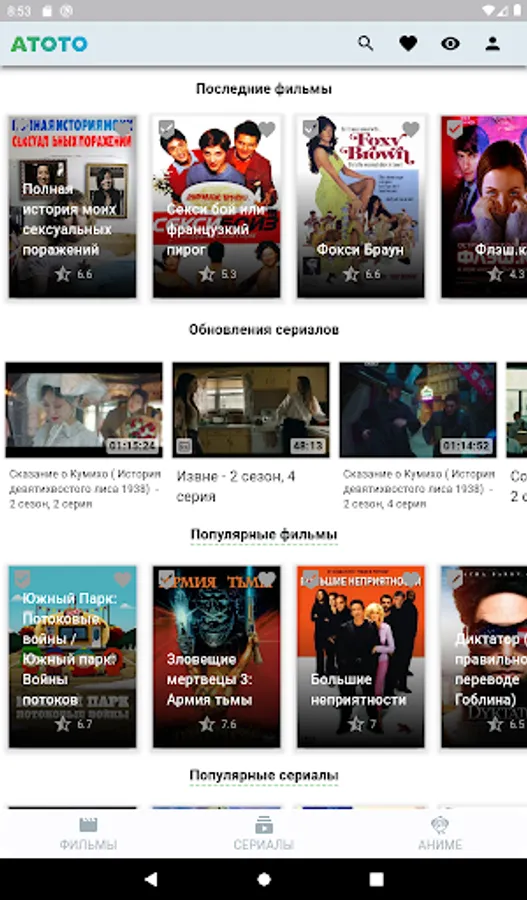
Task: Switch to the ФИЛЬМЫ tab
Action: 88,834
